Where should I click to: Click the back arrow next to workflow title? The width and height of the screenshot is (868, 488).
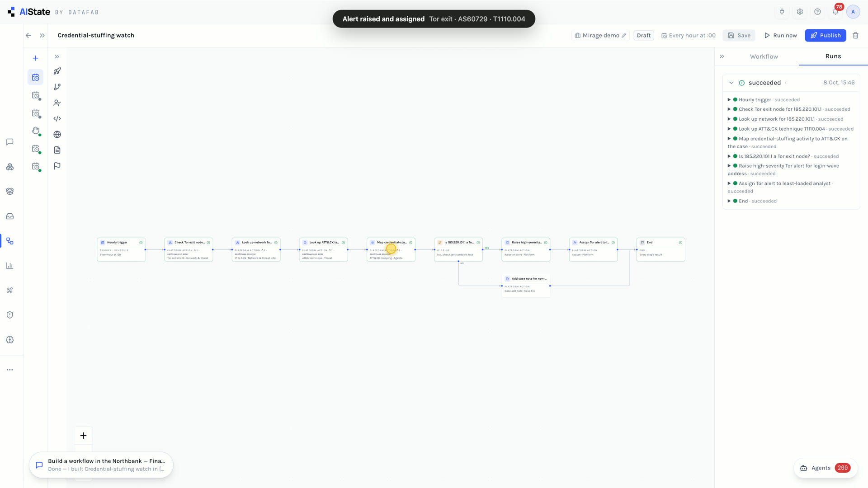point(28,35)
